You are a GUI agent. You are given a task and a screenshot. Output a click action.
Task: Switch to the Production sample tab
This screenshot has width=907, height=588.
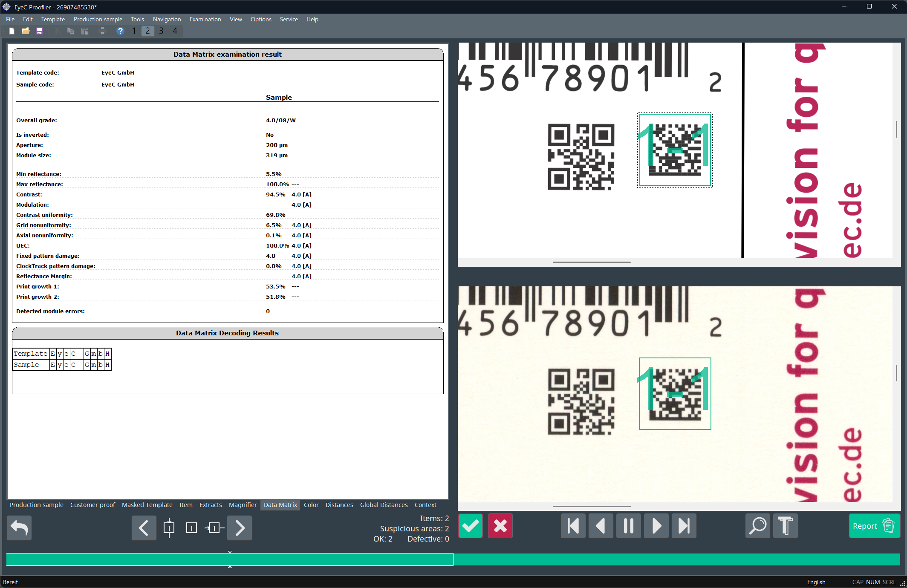coord(37,505)
